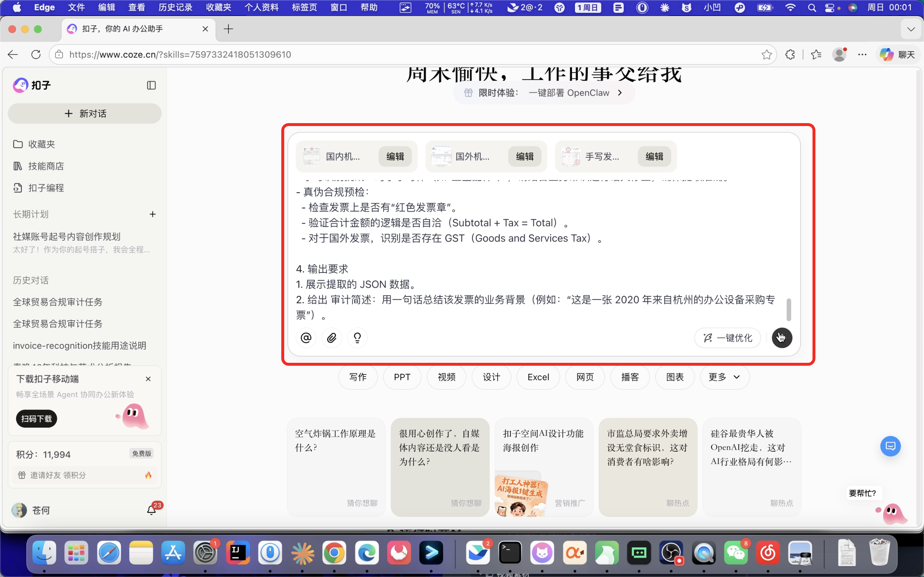924x577 pixels.
Task: Open WeChat from the Dock
Action: click(x=736, y=553)
